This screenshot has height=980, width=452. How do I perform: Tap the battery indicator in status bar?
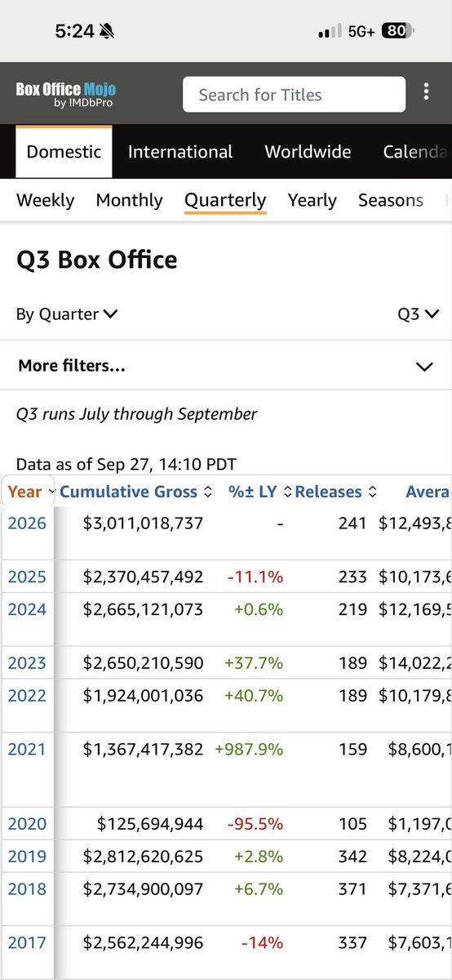398,31
